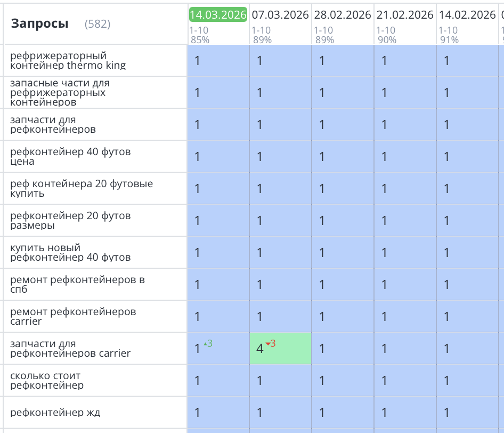
Task: Click the 21.02.2026 column header
Action: click(405, 15)
